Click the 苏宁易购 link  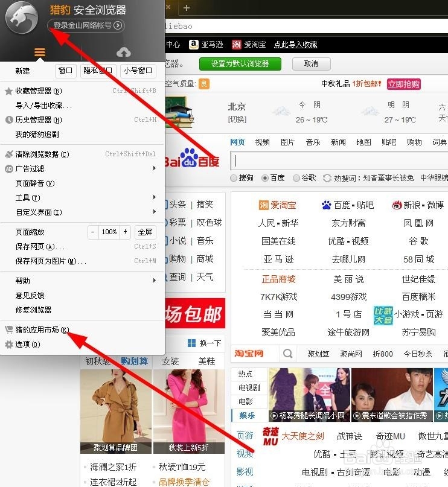[x=418, y=333]
